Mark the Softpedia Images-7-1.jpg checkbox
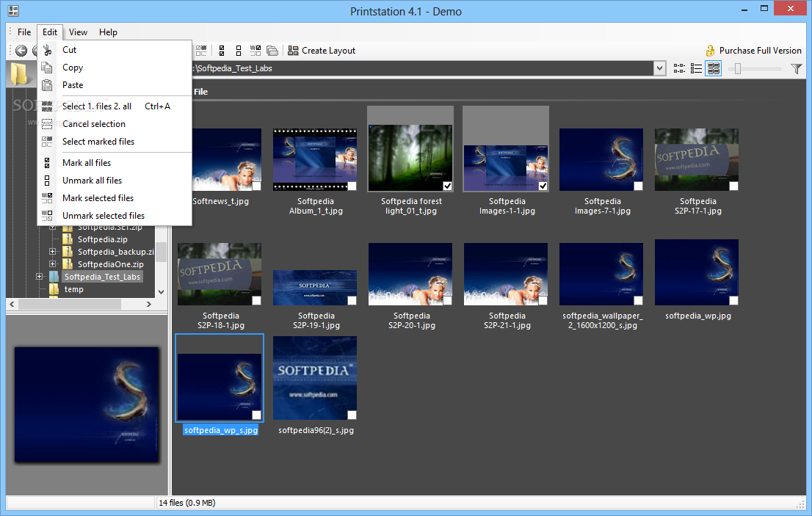The image size is (812, 516). (638, 186)
